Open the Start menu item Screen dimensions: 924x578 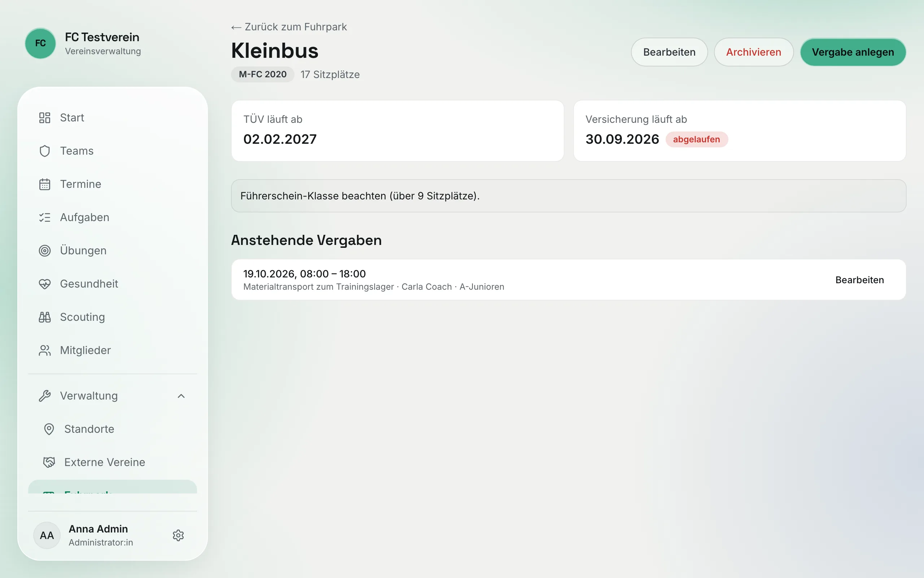click(x=113, y=118)
